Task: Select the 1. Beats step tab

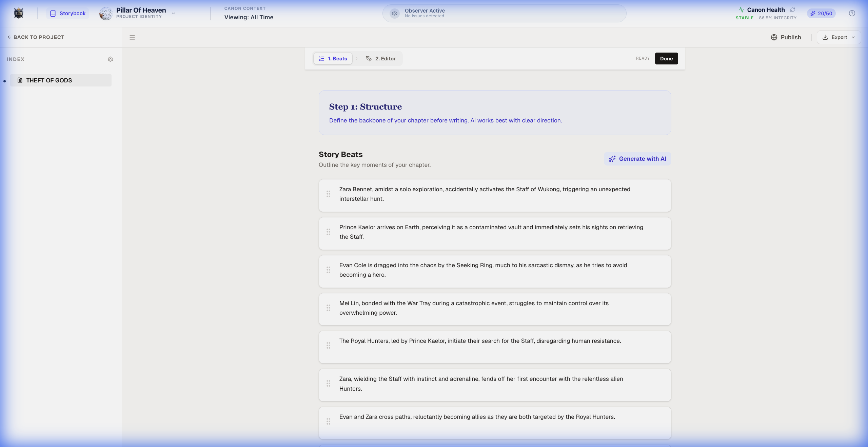Action: click(333, 58)
